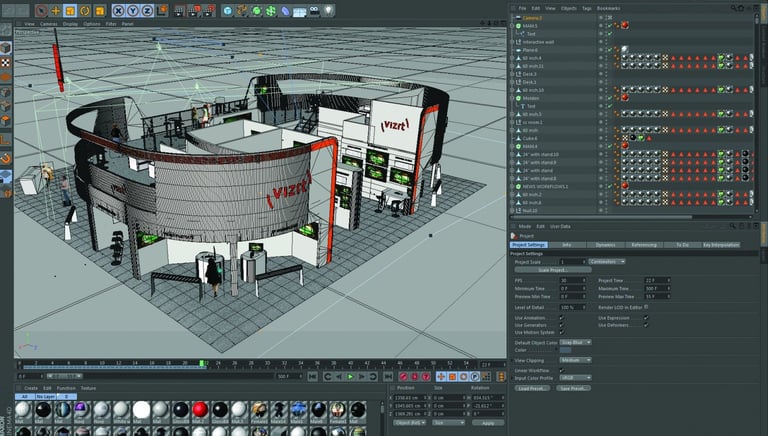Screen dimensions: 768x436
Task: Play the animation forward
Action: (x=350, y=376)
